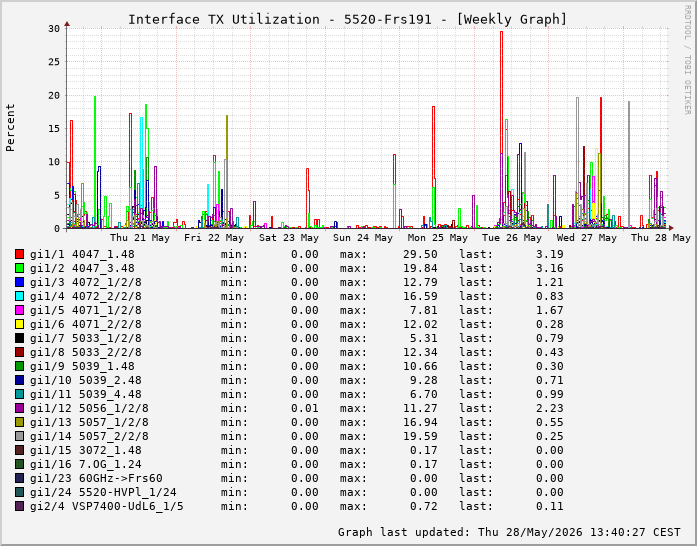Click the red gi1/1 legend swatch
697x546 pixels.
pyautogui.click(x=19, y=254)
